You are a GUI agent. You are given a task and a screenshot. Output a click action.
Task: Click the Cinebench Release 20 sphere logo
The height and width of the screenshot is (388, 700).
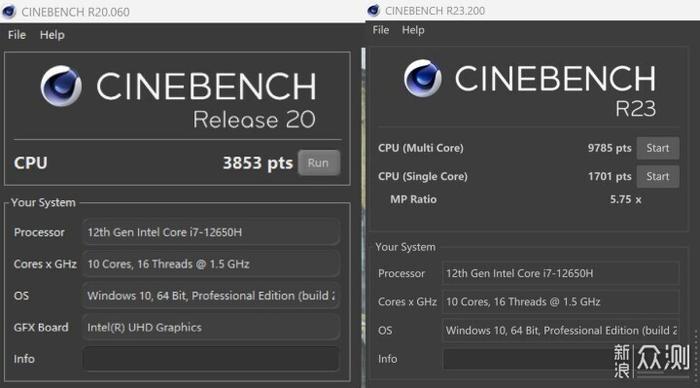point(61,86)
